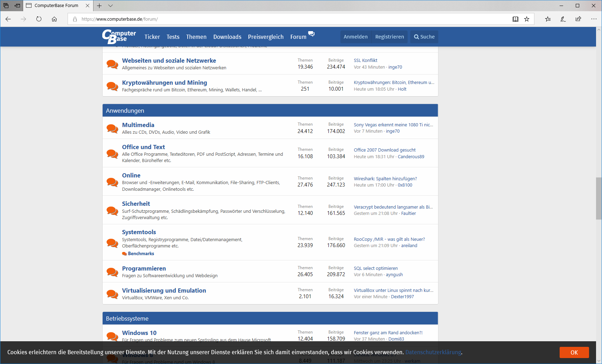Click the Betriebssysteme category header
This screenshot has height=364, width=602.
(270, 318)
